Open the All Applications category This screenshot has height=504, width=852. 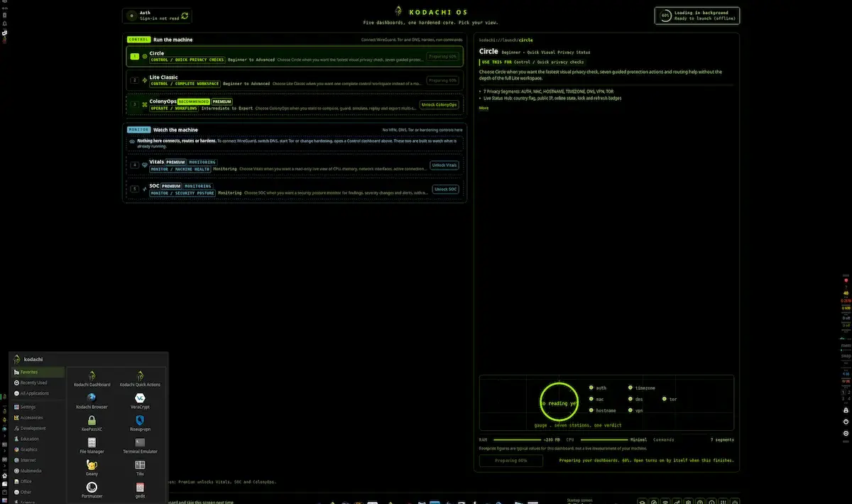click(38, 393)
